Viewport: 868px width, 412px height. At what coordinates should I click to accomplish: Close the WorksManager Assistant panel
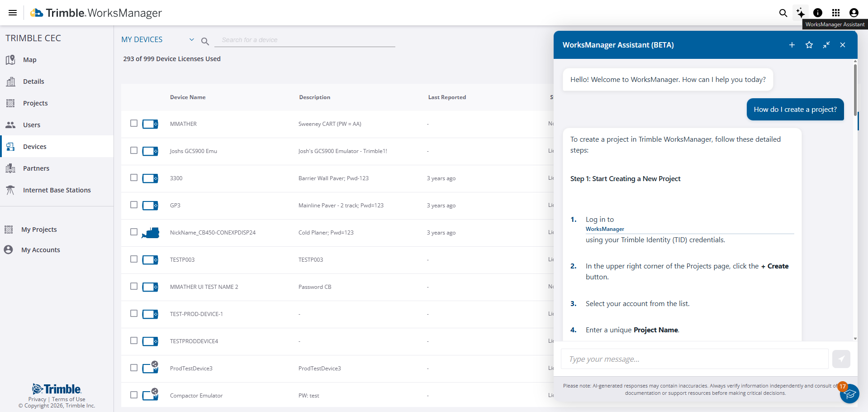click(x=843, y=45)
